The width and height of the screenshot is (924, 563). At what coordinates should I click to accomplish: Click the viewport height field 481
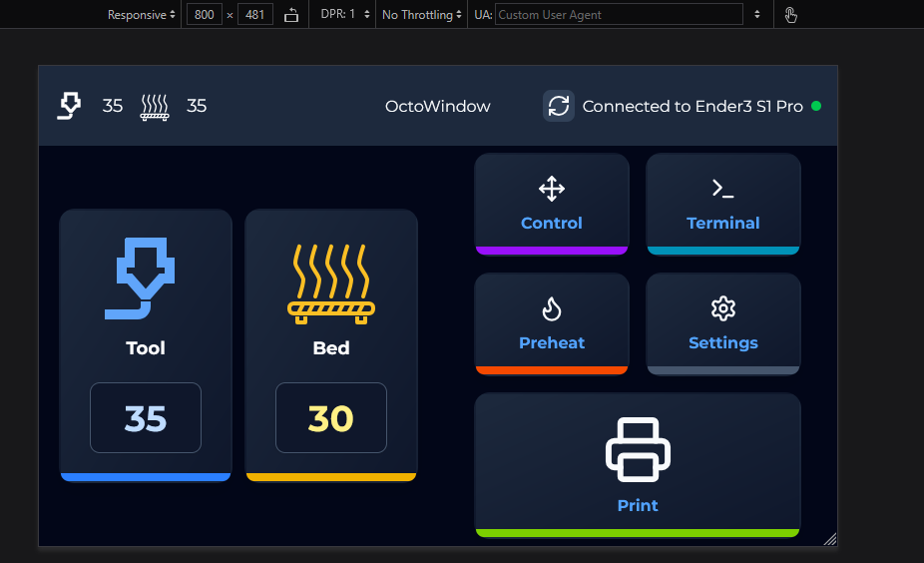[255, 15]
